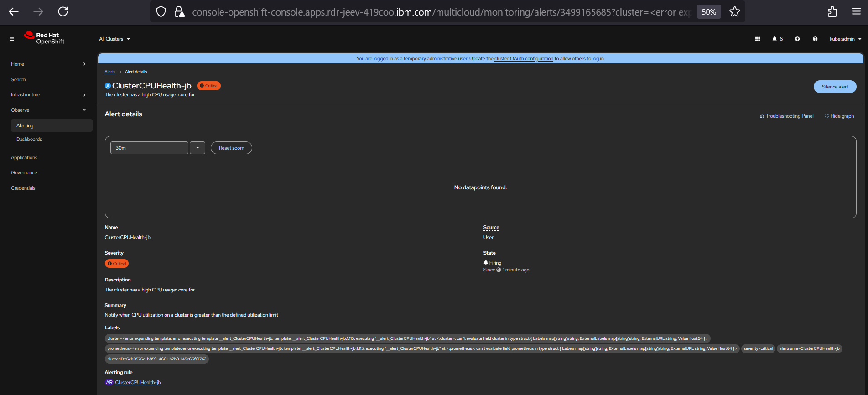The height and width of the screenshot is (395, 868).
Task: Expand the Infrastructure navigation section
Action: 48,94
